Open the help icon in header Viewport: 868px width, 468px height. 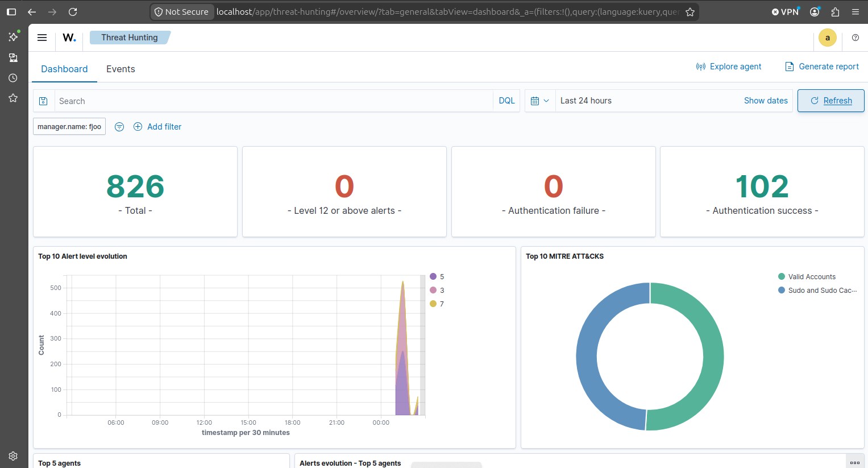coord(855,38)
